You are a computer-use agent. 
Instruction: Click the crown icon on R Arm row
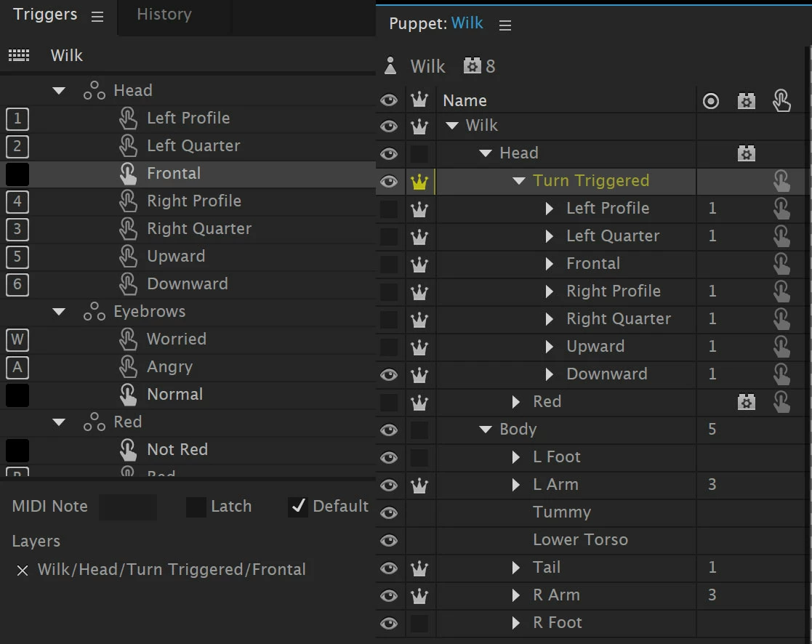pyautogui.click(x=419, y=595)
